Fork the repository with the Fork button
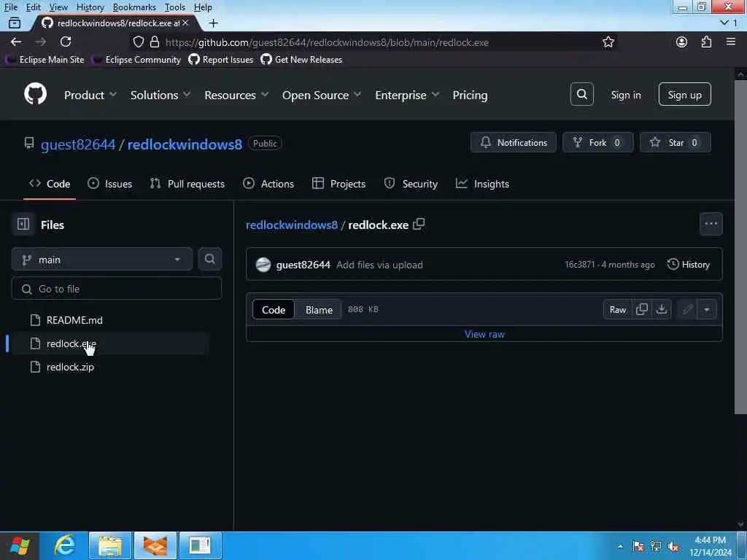This screenshot has width=747, height=560. (598, 142)
